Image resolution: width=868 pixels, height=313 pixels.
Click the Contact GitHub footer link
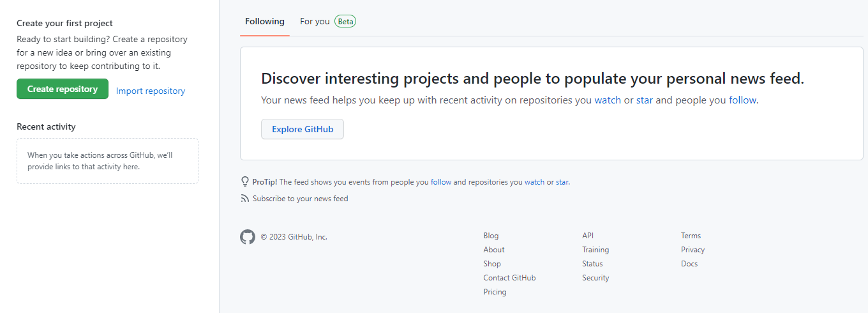coord(509,278)
